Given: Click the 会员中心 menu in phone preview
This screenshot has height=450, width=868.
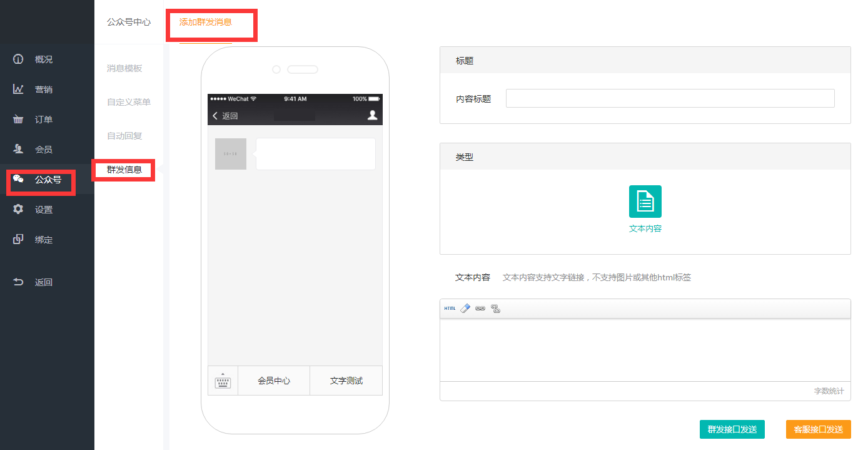Looking at the screenshot, I should (x=274, y=381).
